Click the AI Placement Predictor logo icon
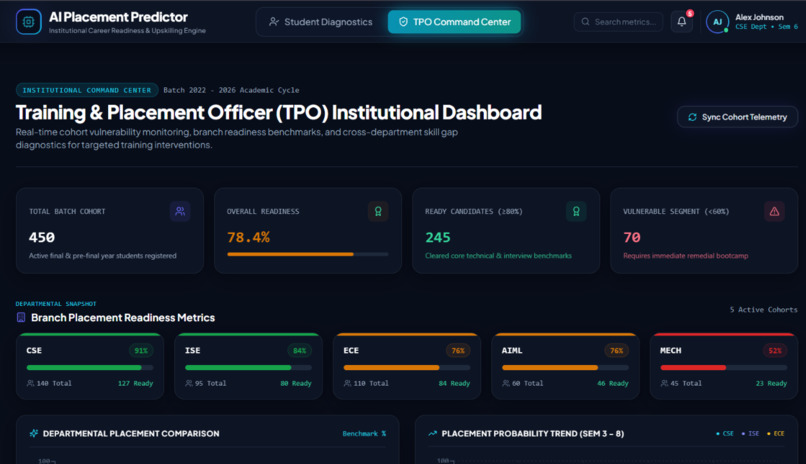 click(28, 22)
